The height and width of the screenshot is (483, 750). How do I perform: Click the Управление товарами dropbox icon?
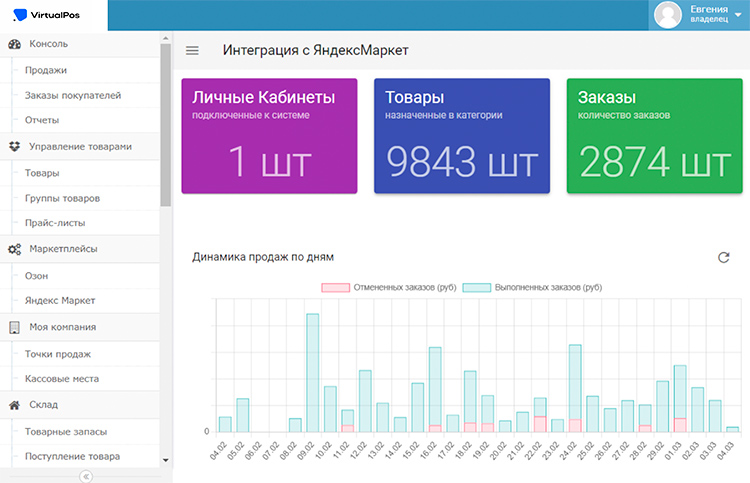15,146
